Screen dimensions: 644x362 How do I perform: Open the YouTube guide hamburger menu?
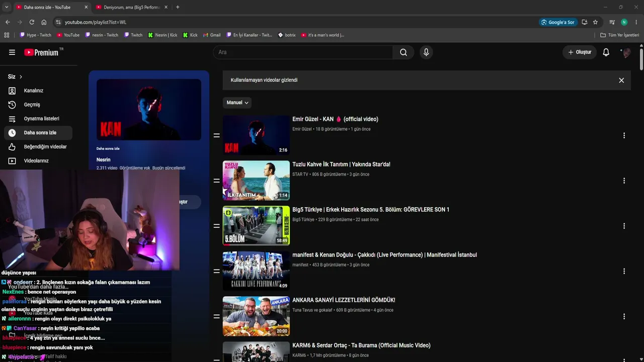coord(12,52)
